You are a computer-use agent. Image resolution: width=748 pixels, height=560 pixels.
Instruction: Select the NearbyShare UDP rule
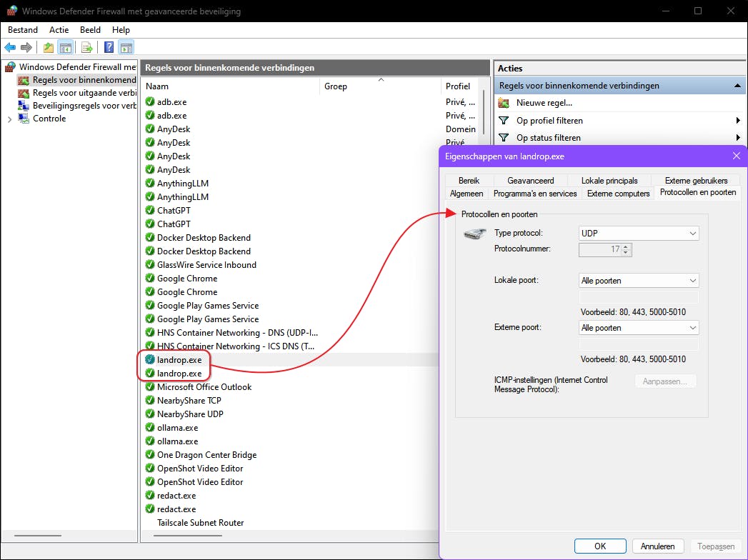coord(190,414)
